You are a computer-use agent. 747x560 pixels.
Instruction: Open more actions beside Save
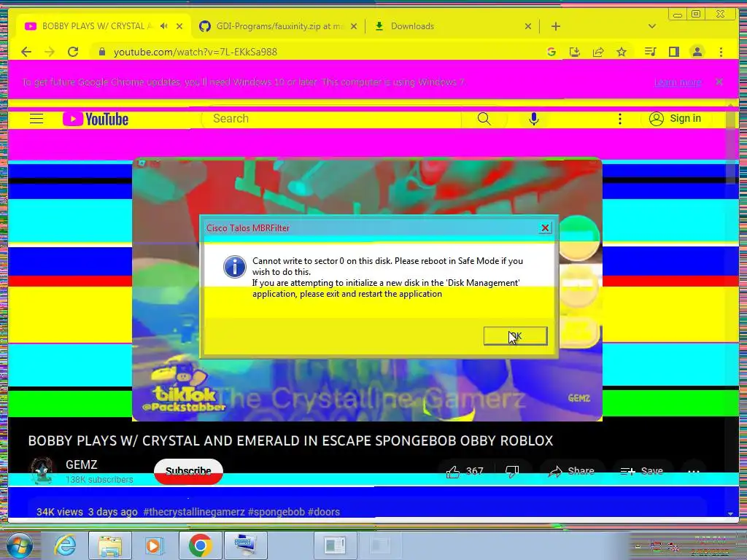[694, 472]
